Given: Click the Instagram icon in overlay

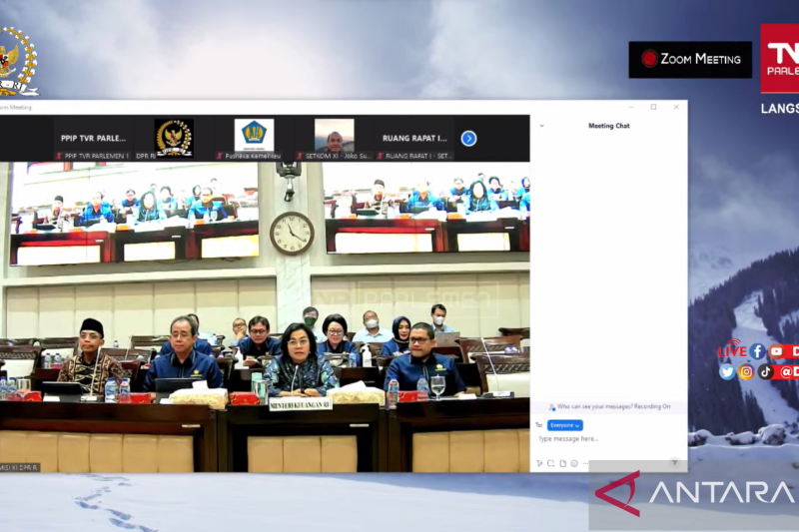Looking at the screenshot, I should [x=746, y=371].
